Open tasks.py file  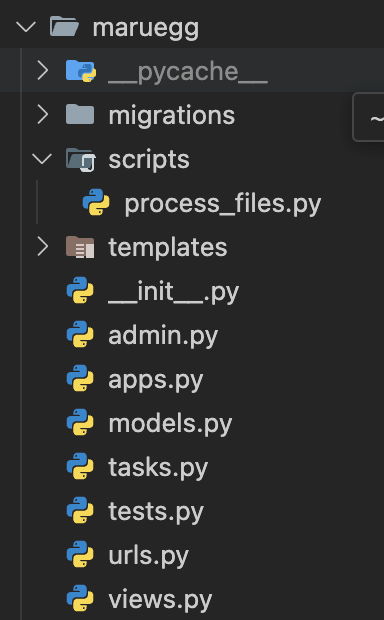[x=158, y=468]
